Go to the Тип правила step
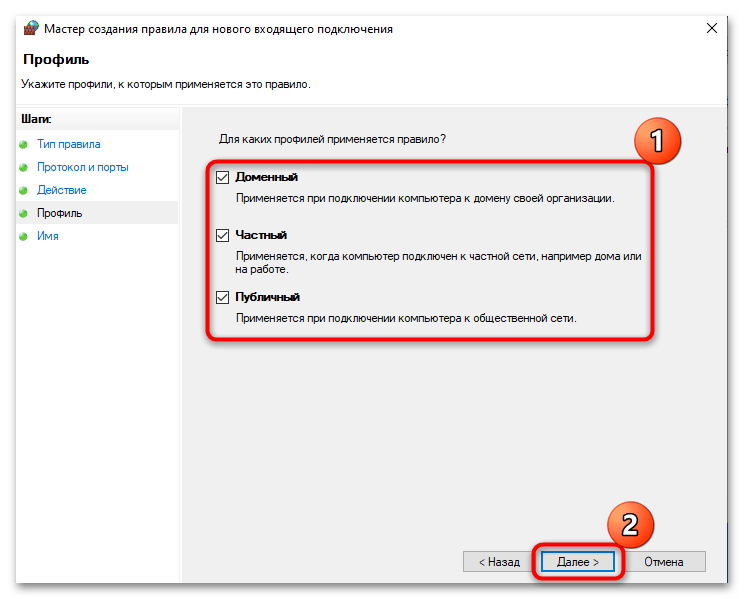This screenshot has height=599, width=744. 69,144
